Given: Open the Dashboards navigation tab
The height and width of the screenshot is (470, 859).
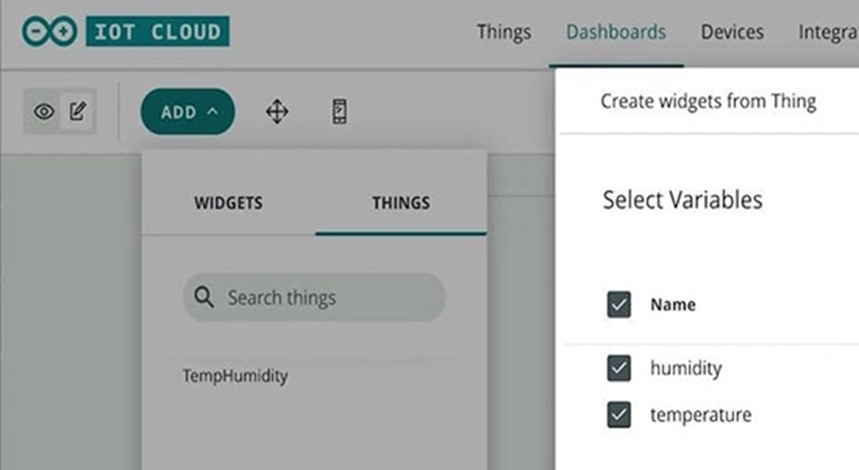Looking at the screenshot, I should click(x=616, y=32).
